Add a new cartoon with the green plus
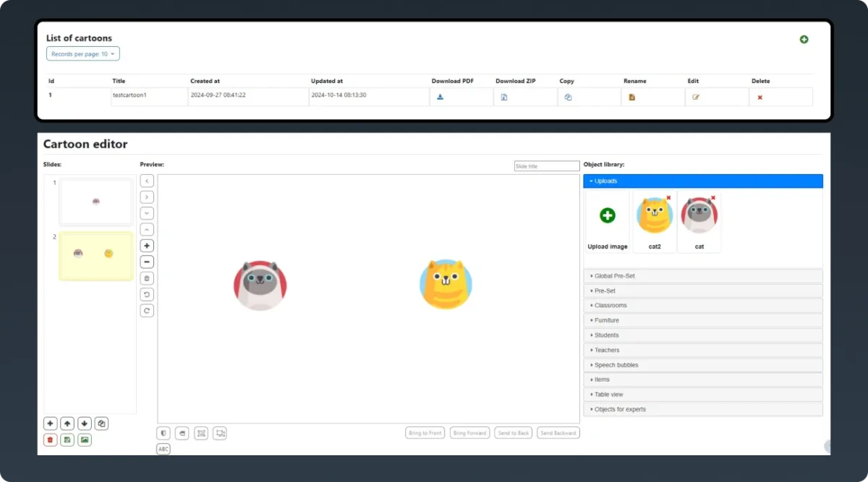This screenshot has width=868, height=482. pyautogui.click(x=804, y=39)
